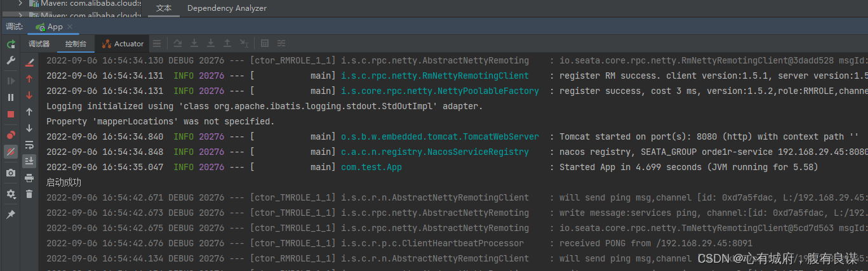Open i.s.core.rpc.netty.NettyPoolableFactory logger link
The height and width of the screenshot is (271, 868).
[x=440, y=91]
